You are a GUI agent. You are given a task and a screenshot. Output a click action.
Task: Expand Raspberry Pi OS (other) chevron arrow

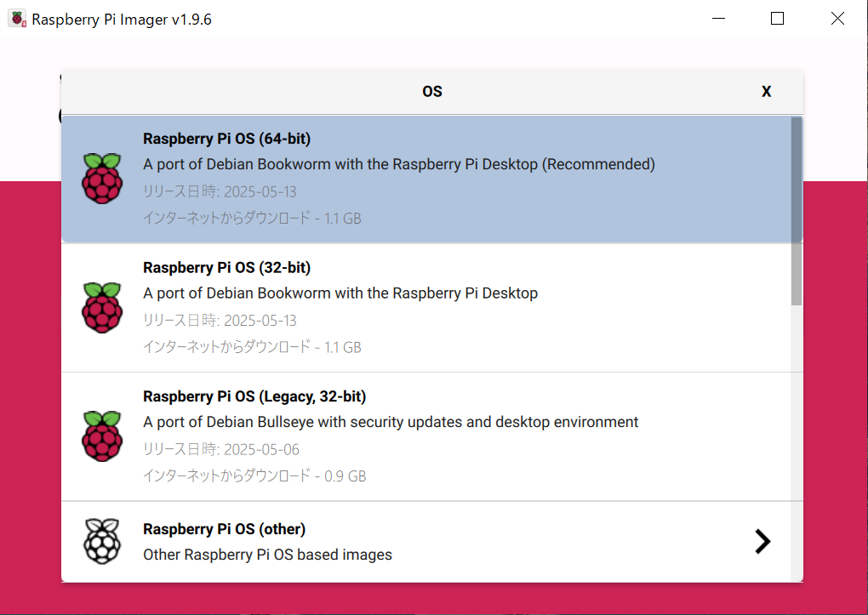point(762,541)
